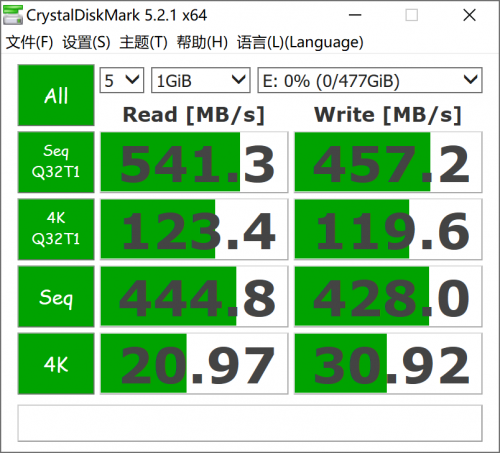Run the plain 4K random test button
This screenshot has height=453, width=500.
56,364
